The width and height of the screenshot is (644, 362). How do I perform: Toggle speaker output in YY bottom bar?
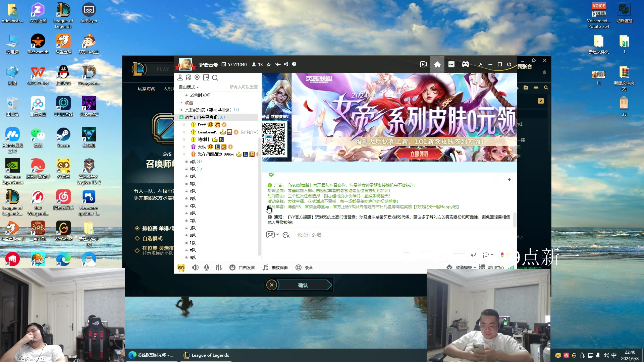pos(195,267)
